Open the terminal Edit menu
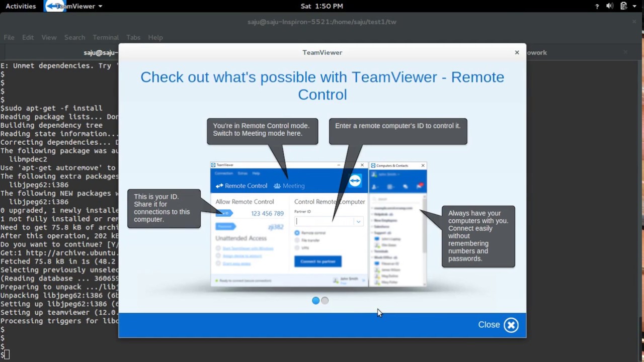Viewport: 644px width, 362px height. 28,37
